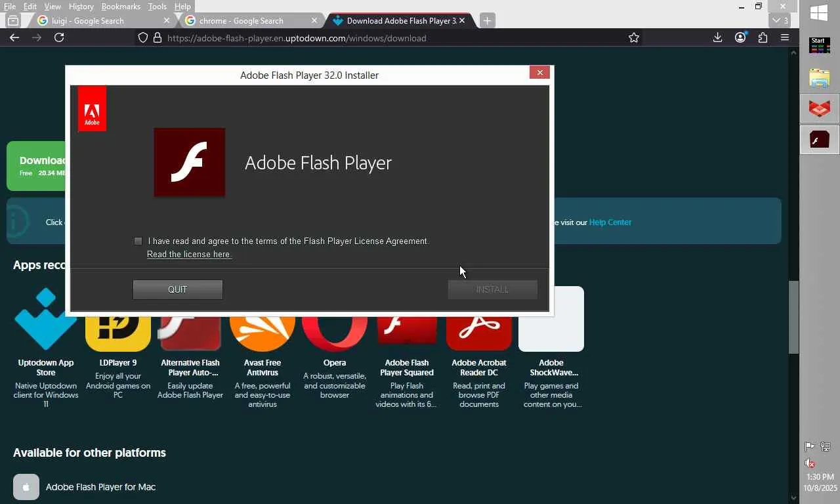The image size is (840, 504).
Task: Open the Uptodown App Store icon
Action: [46, 320]
